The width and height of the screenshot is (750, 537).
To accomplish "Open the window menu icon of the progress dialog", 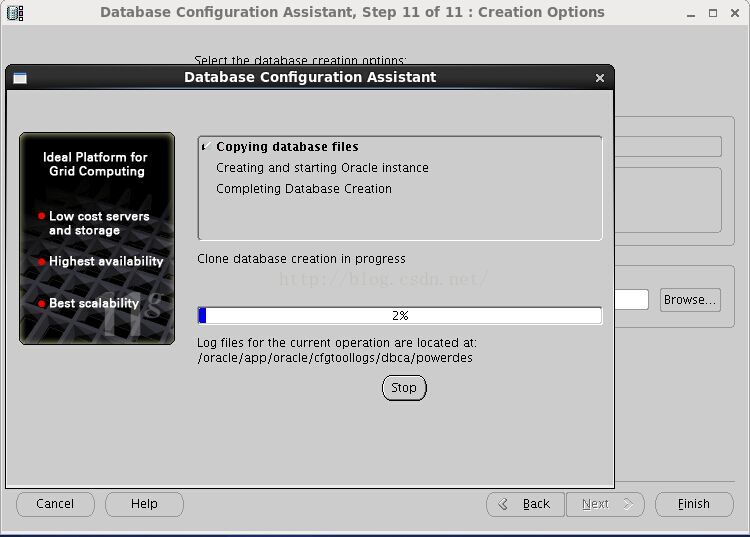I will point(20,78).
